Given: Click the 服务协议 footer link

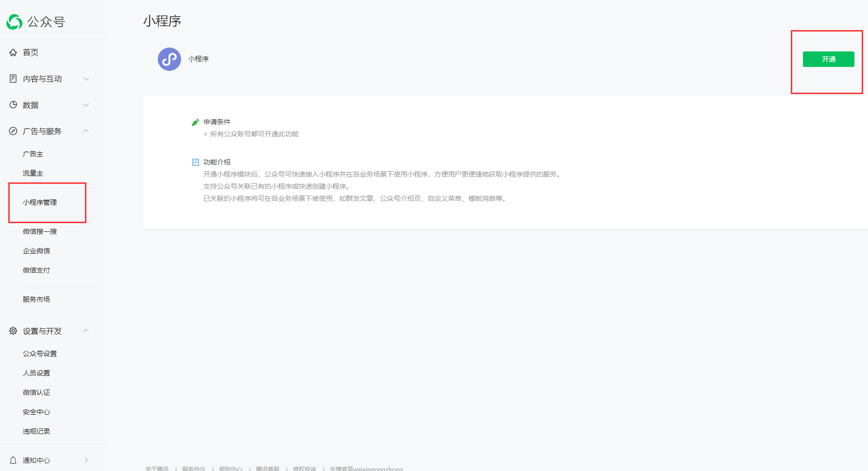Looking at the screenshot, I should click(194, 469).
